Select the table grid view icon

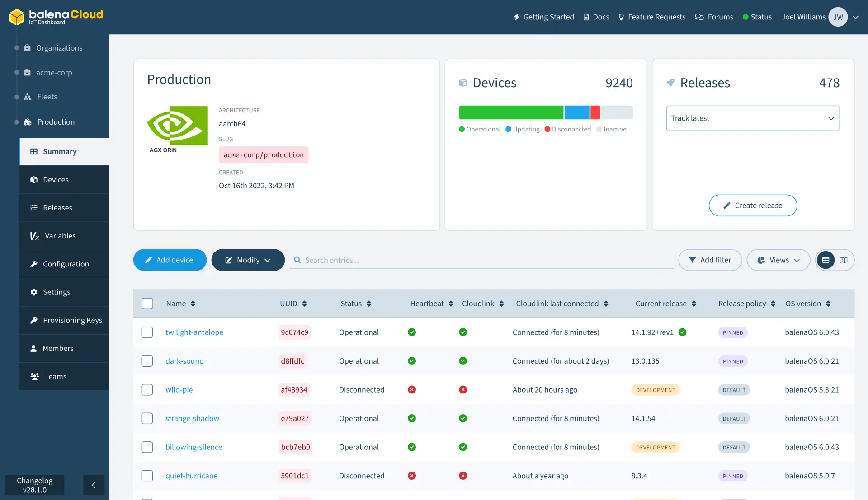[x=826, y=260]
